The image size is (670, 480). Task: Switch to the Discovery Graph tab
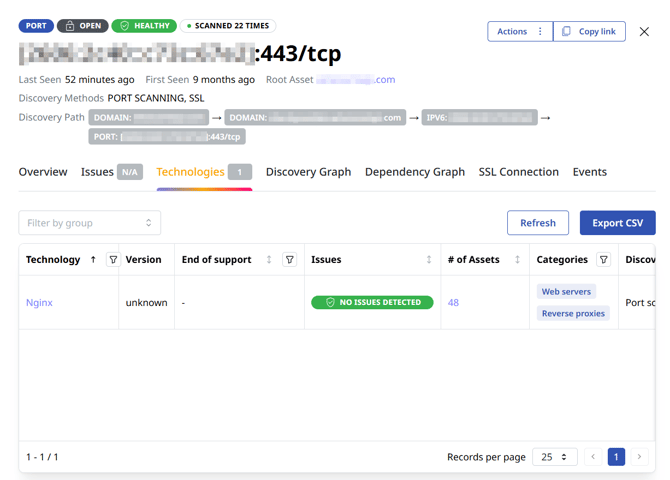pos(308,172)
